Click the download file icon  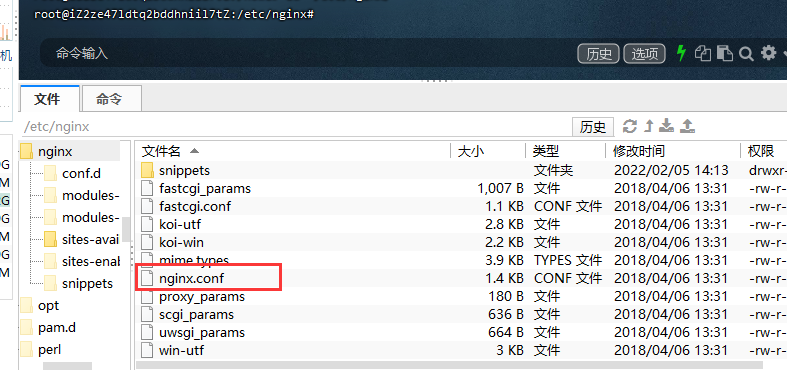(667, 126)
